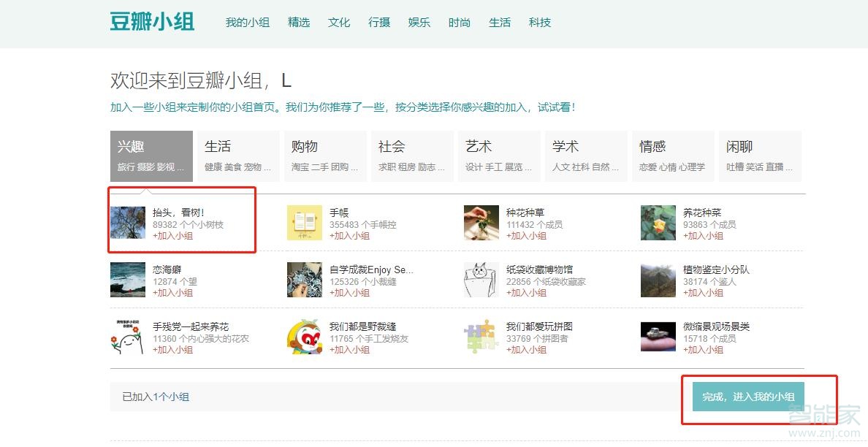
Task: Open the 种花种草 group image
Action: pos(481,223)
